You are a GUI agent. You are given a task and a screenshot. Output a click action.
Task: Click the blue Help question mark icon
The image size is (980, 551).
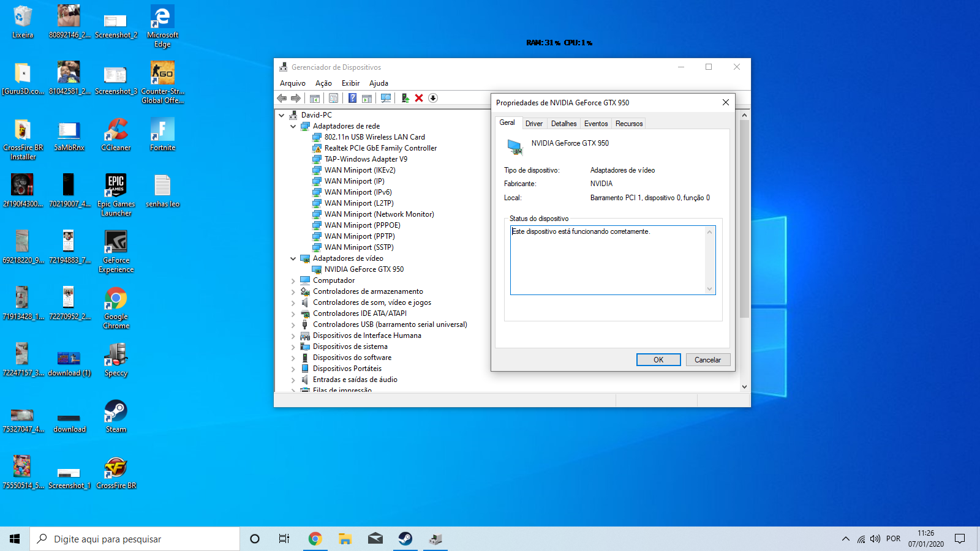(353, 98)
